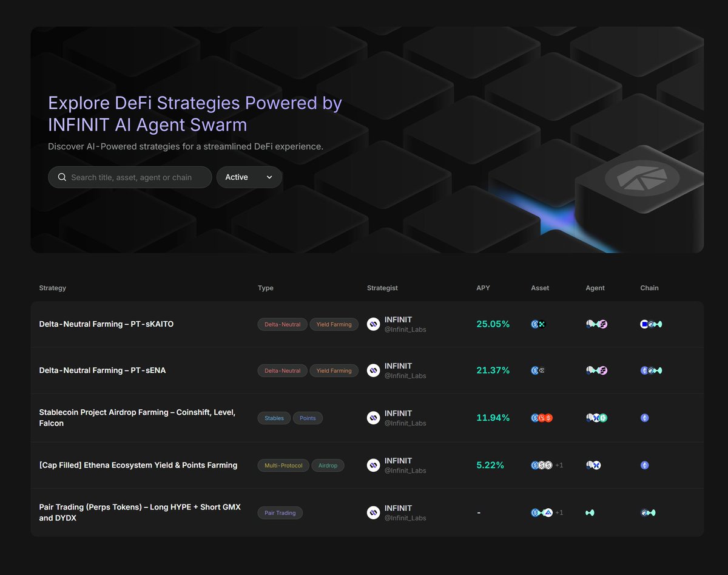
Task: Click Yield Farming tag in PT-sKAITO row
Action: [334, 324]
